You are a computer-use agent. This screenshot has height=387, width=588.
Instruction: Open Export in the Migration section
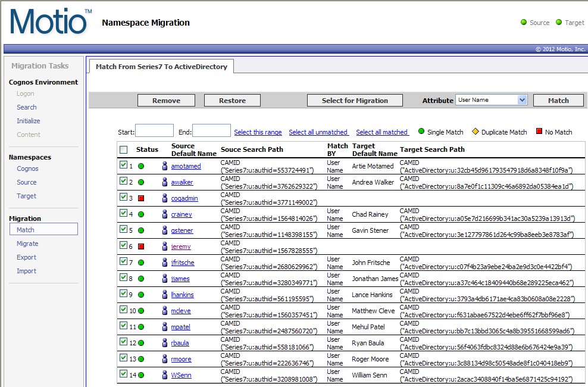(x=26, y=257)
